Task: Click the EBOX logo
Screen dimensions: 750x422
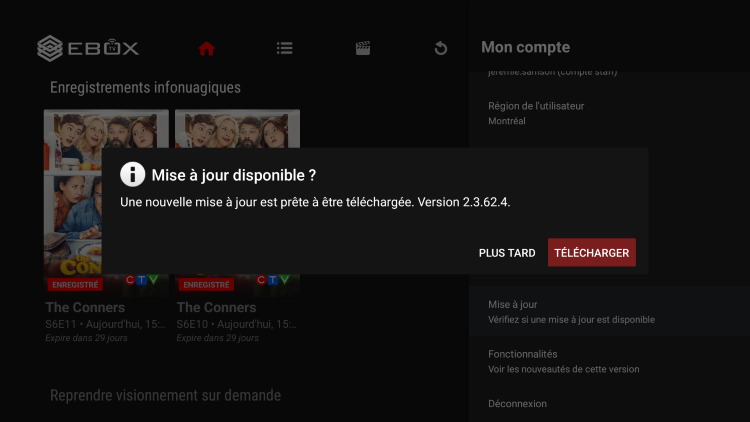Action: tap(88, 47)
